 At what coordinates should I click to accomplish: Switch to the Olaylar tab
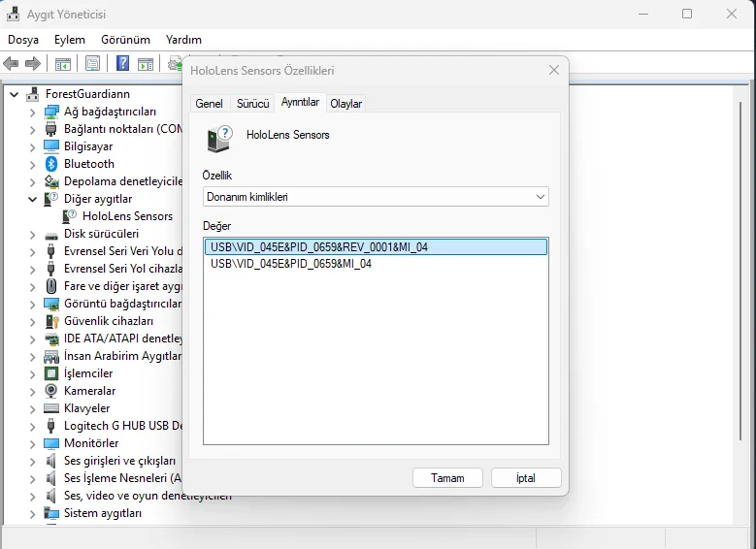tap(345, 104)
